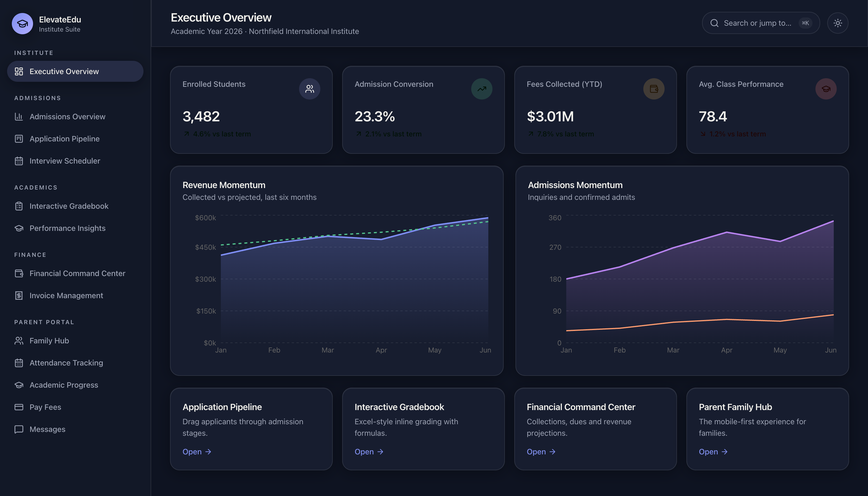The image size is (868, 496).
Task: Click the Avg. Class Performance value 78.4
Action: tap(713, 117)
